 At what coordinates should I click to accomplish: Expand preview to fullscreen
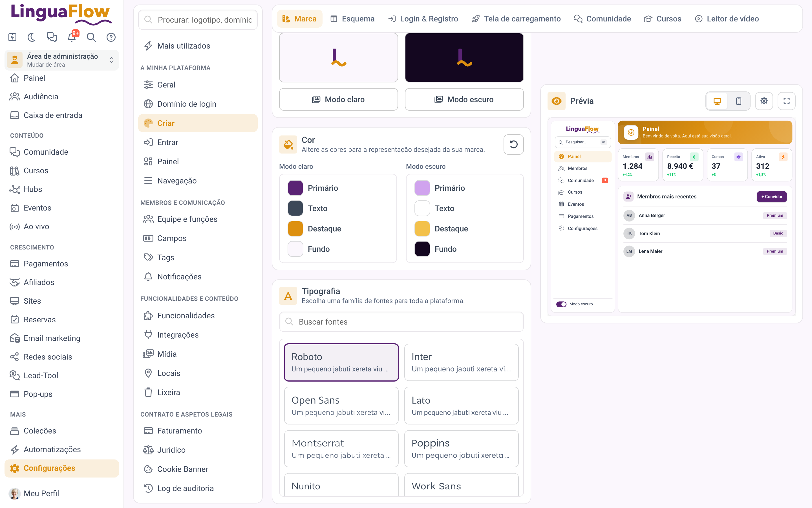point(787,101)
